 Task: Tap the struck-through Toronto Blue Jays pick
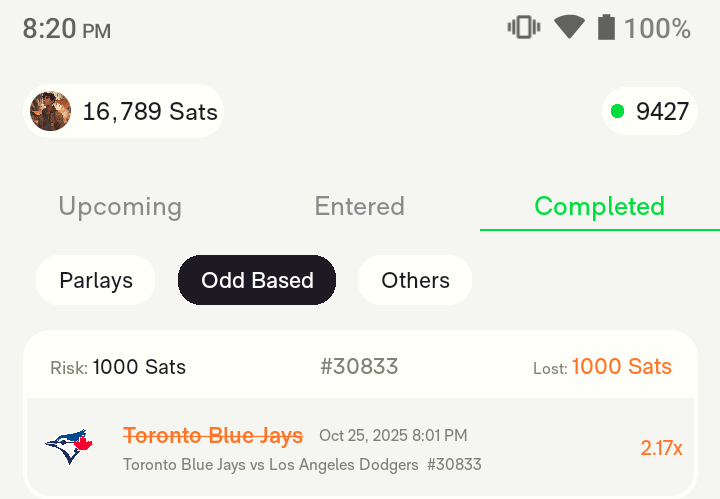point(213,435)
